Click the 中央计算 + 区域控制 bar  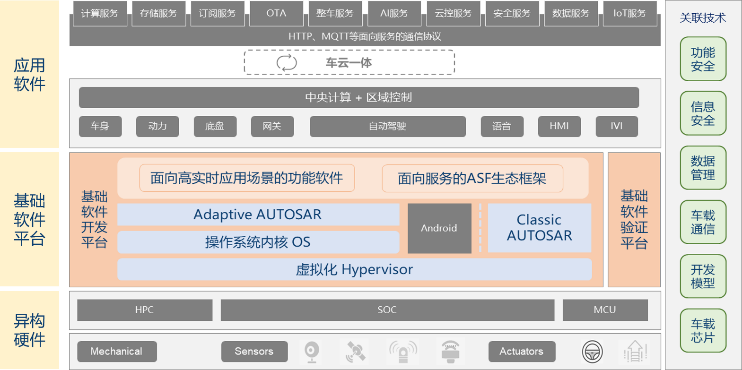click(x=359, y=97)
